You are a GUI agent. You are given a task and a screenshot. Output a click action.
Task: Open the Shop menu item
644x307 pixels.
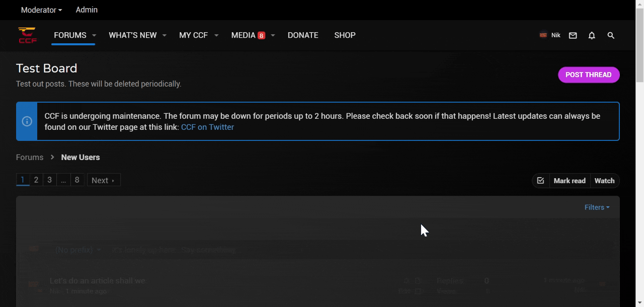[x=345, y=35]
